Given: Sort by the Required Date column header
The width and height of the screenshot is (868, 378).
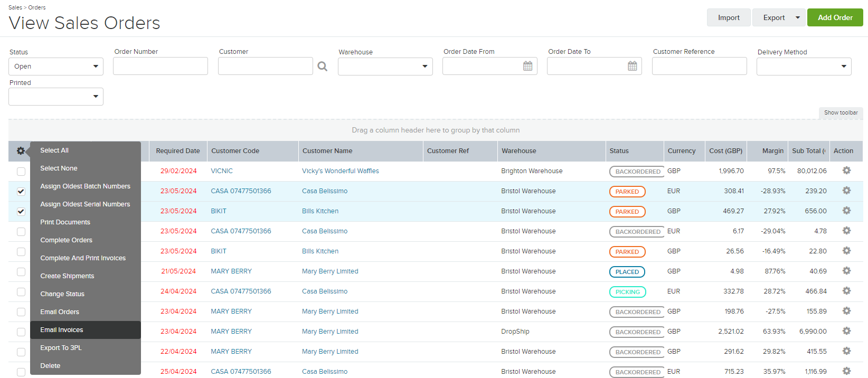Looking at the screenshot, I should click(178, 151).
